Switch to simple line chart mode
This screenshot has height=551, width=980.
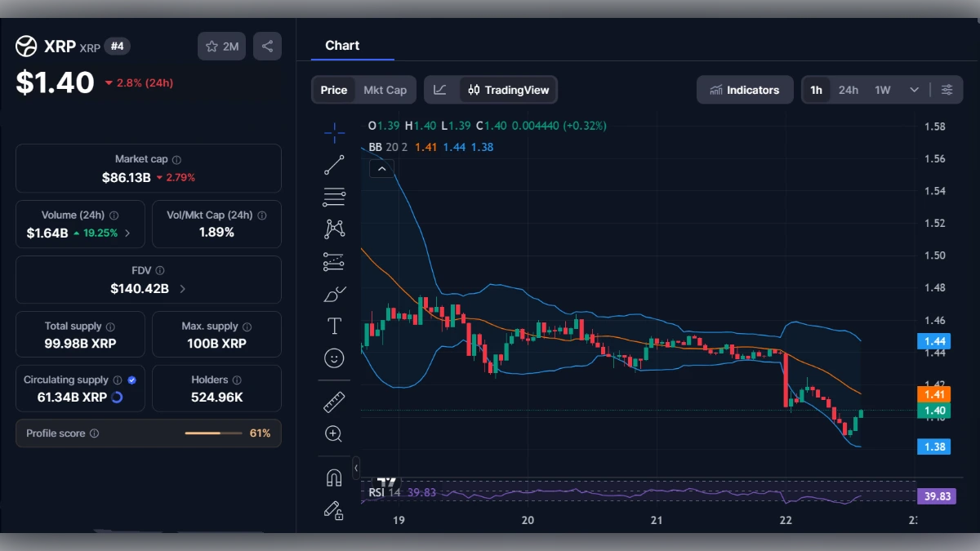(440, 90)
